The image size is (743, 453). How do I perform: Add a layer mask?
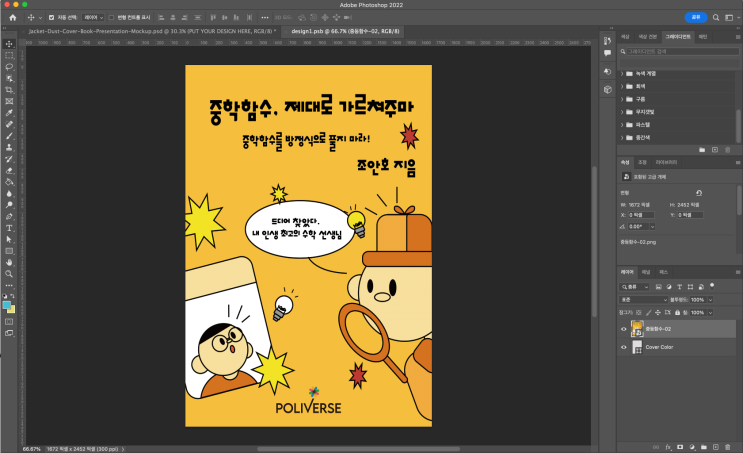coord(680,447)
